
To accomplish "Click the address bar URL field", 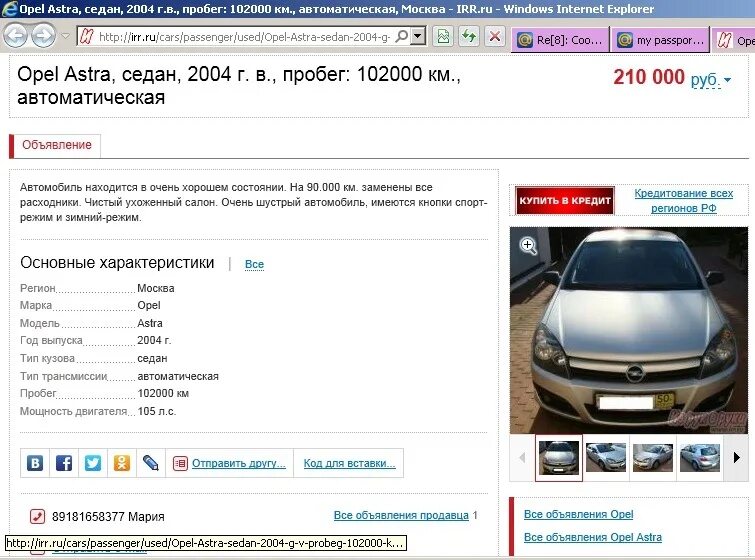I will (244, 37).
